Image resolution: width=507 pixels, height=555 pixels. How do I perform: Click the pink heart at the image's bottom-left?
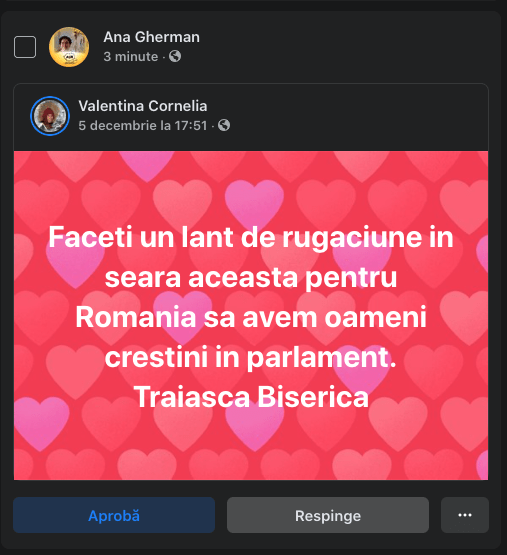(40, 421)
